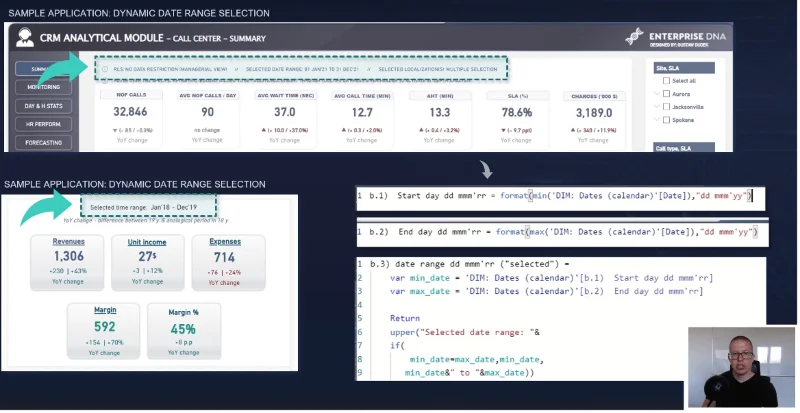This screenshot has height=413, width=800.
Task: Click the 'var min_date' code line
Action: coord(551,278)
